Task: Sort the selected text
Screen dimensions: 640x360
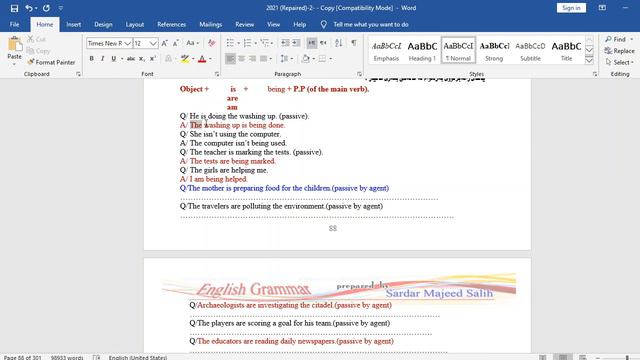Action: [339, 43]
